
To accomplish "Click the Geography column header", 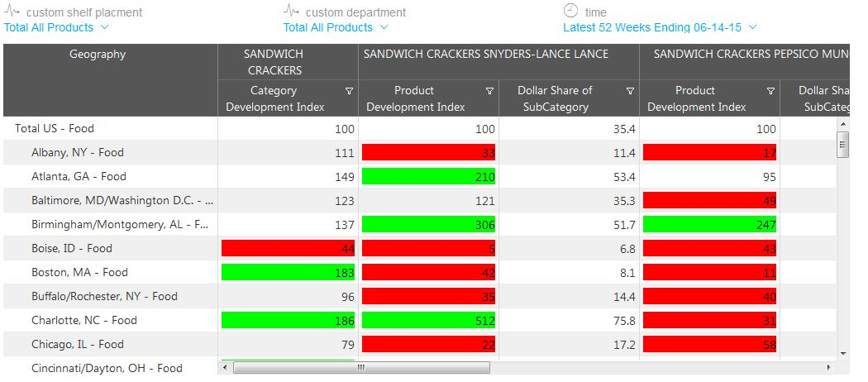I will click(98, 55).
